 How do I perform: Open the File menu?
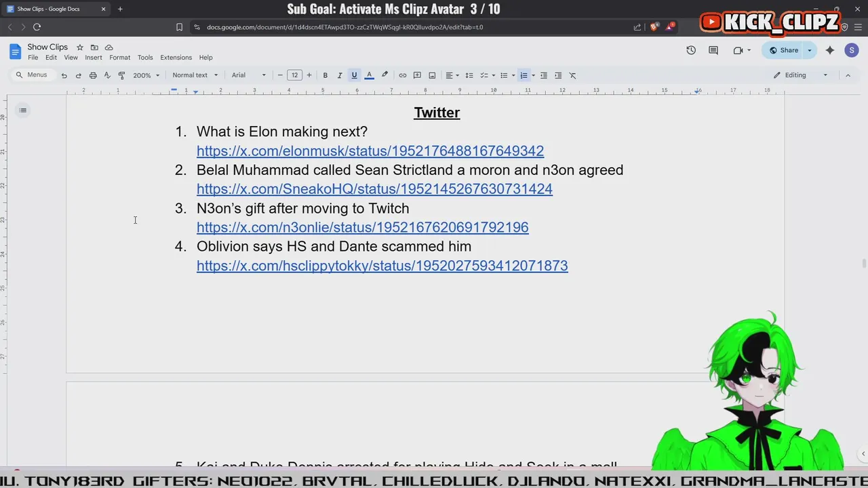pyautogui.click(x=33, y=58)
